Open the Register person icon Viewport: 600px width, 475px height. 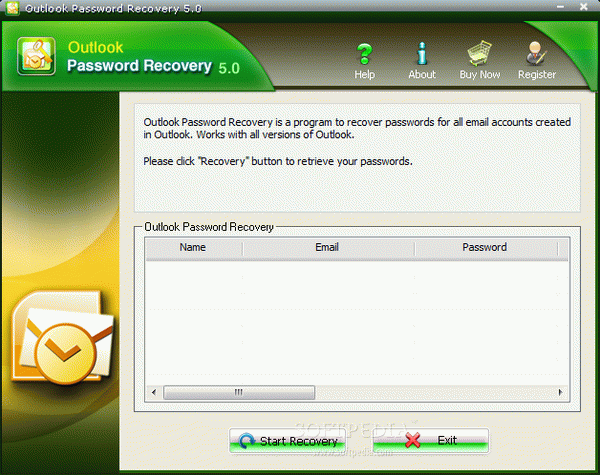click(x=536, y=53)
